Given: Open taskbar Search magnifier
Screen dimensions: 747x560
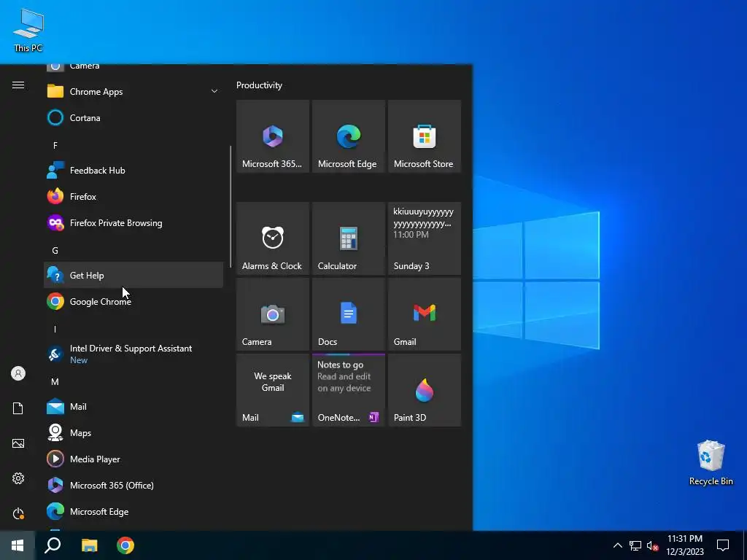Looking at the screenshot, I should pos(53,545).
